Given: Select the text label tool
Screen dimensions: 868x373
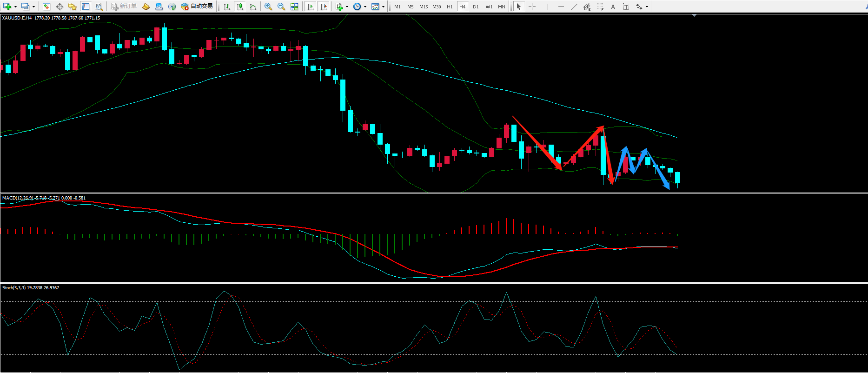Looking at the screenshot, I should pyautogui.click(x=613, y=7).
